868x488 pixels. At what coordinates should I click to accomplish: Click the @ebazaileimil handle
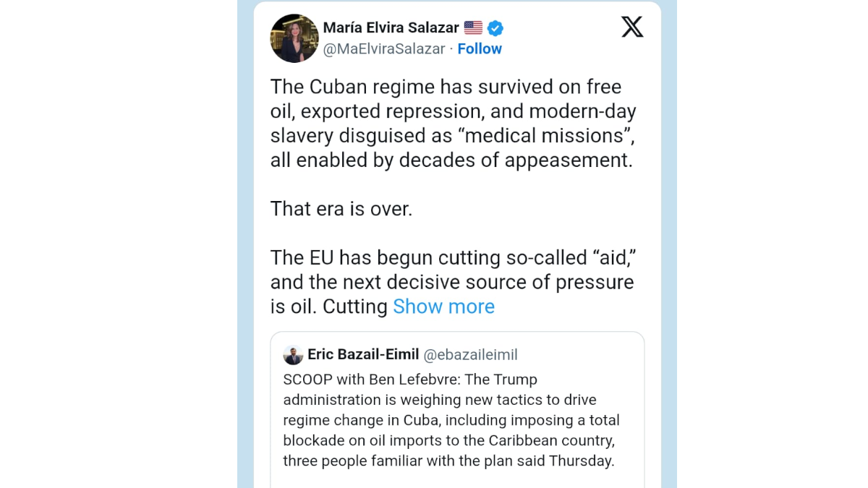click(470, 355)
